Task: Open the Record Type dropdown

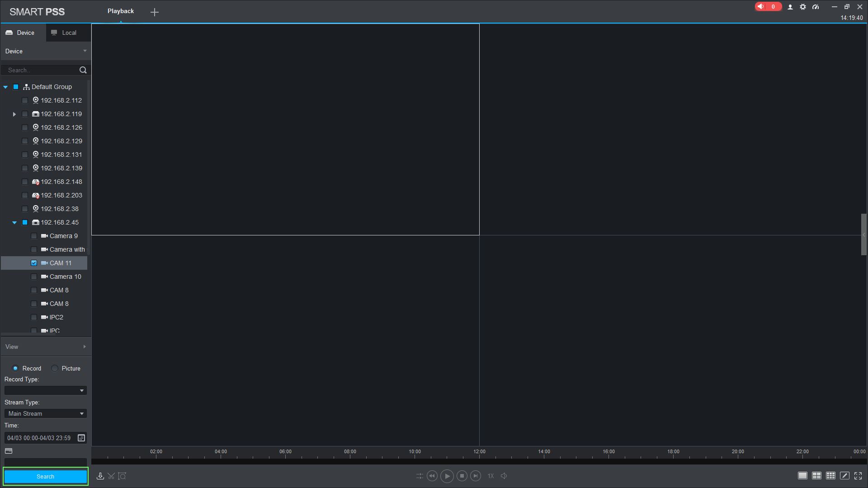Action: (x=45, y=390)
